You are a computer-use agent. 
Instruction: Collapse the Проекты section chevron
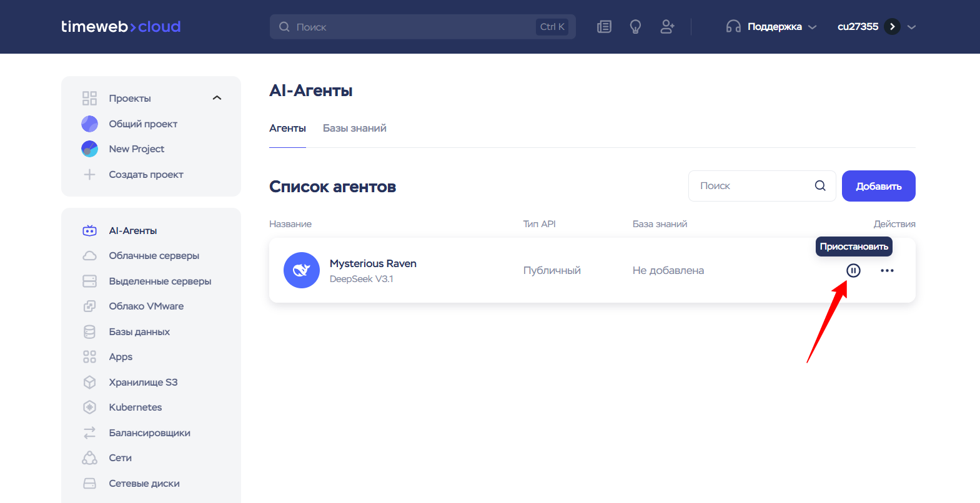tap(217, 98)
